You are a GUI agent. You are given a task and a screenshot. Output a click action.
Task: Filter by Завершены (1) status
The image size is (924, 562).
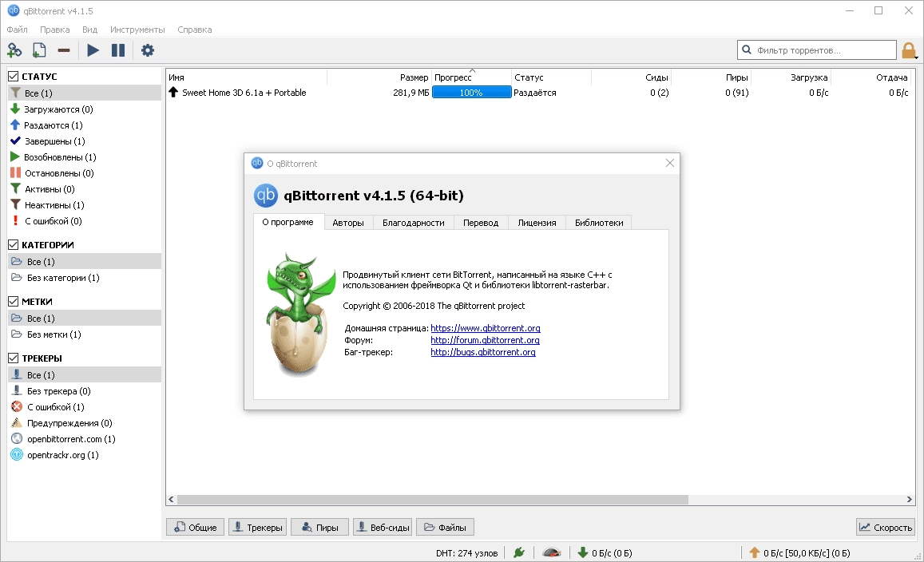coord(54,140)
